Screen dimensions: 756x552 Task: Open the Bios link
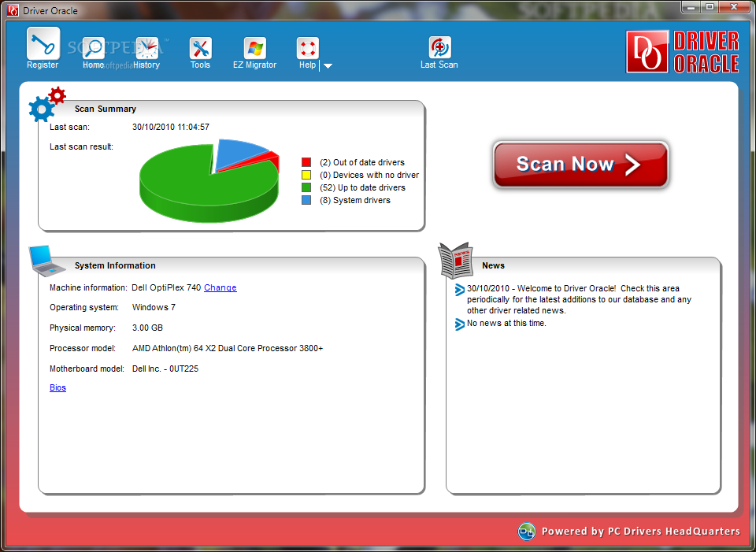[x=57, y=387]
